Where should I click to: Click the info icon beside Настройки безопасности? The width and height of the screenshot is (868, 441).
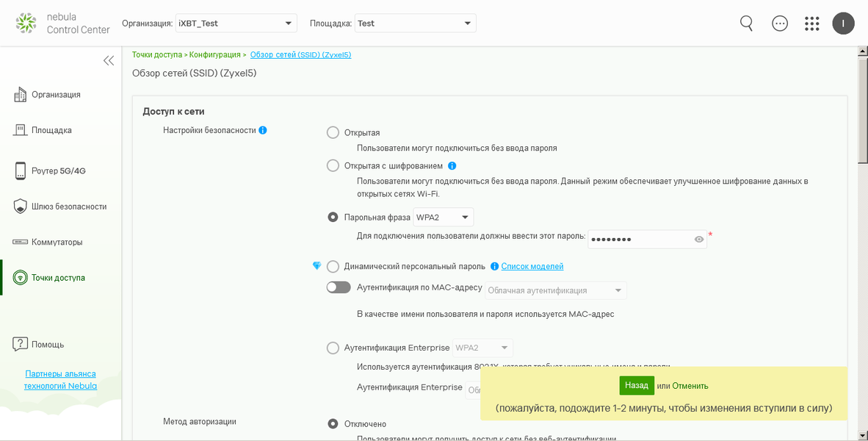point(263,130)
